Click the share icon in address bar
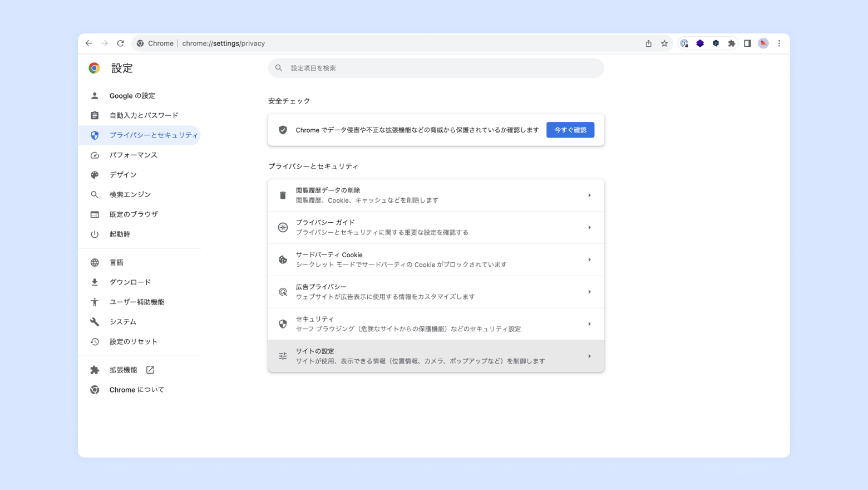 [x=649, y=43]
